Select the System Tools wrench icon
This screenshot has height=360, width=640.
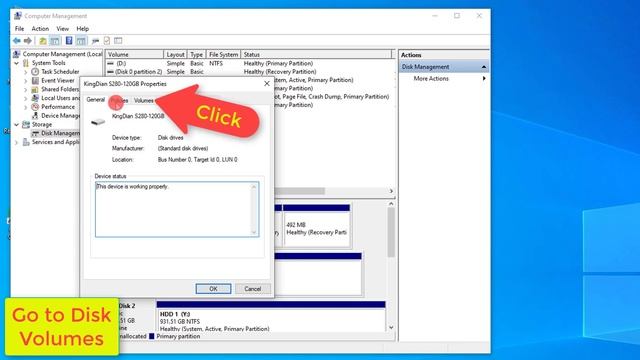[26, 63]
